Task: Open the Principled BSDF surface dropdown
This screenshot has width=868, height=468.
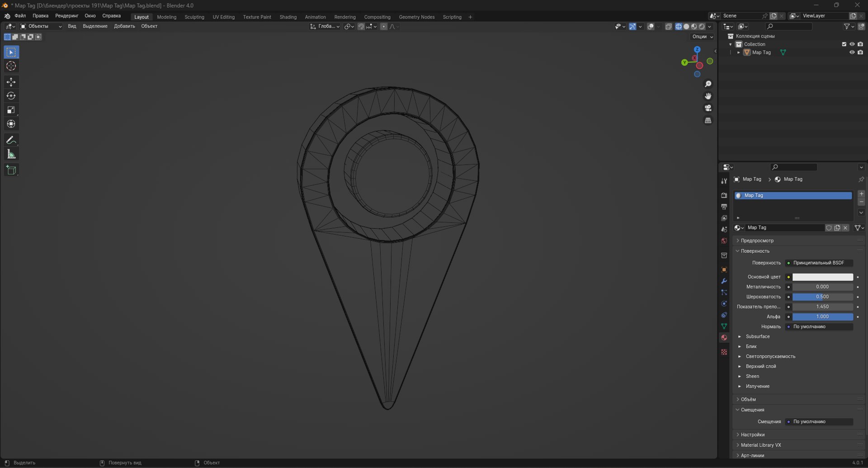Action: pos(819,263)
